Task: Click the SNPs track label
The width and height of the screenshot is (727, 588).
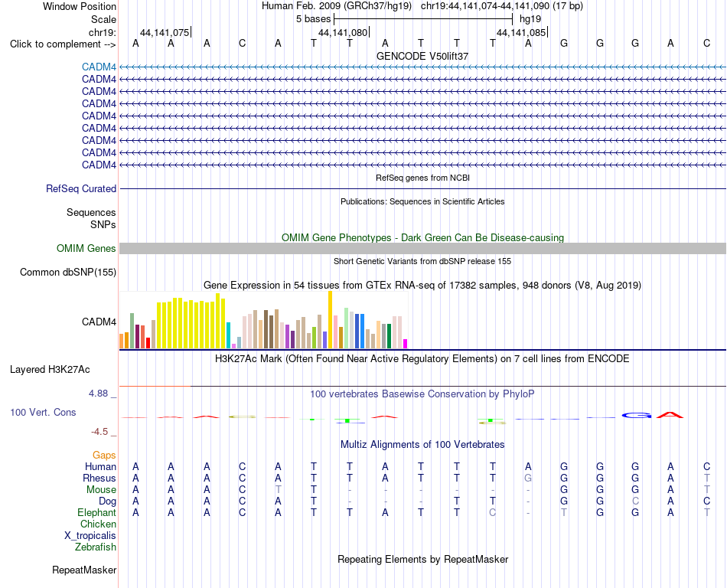Action: [x=103, y=224]
